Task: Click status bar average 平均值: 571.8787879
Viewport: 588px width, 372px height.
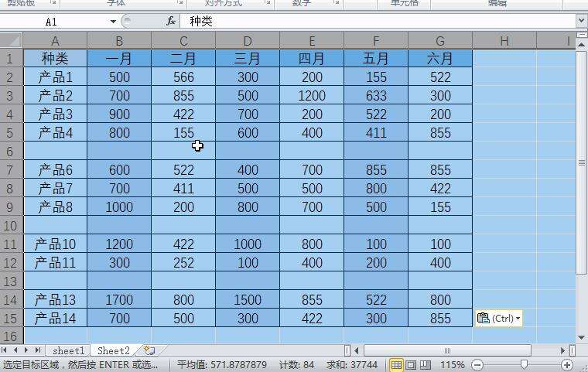Action: 221,364
